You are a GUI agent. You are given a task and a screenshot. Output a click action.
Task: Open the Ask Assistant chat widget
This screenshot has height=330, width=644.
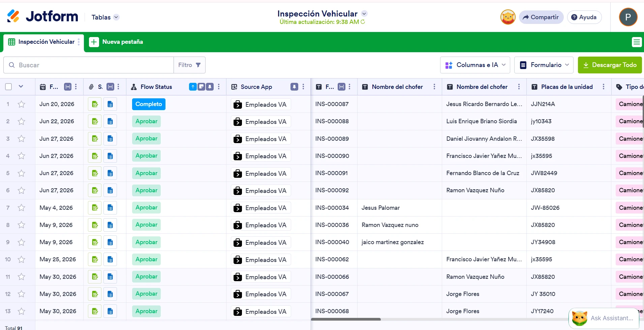pos(604,318)
